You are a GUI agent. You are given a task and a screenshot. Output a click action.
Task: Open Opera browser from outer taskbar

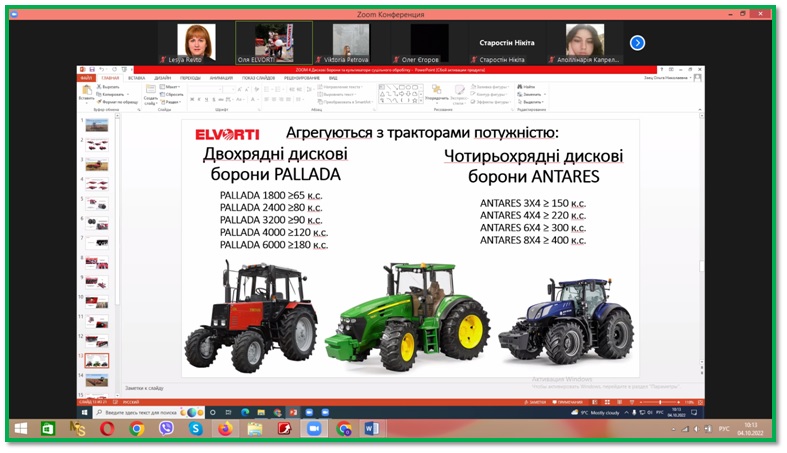point(107,429)
